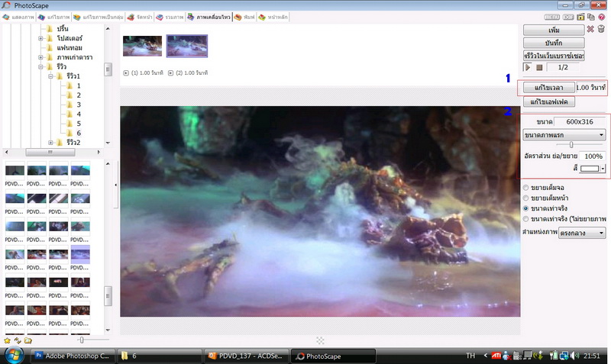611x364 pixels.
Task: Open the red help question icon
Action: coord(602,17)
